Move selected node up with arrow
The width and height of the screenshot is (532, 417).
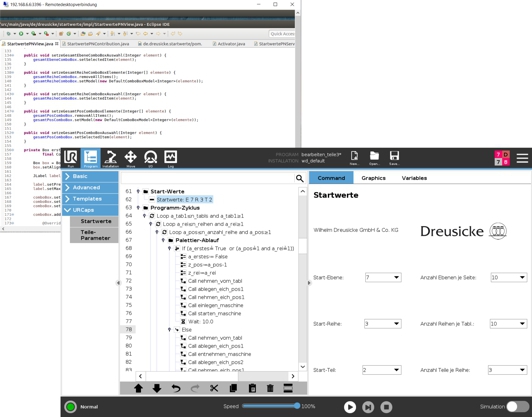(x=138, y=388)
